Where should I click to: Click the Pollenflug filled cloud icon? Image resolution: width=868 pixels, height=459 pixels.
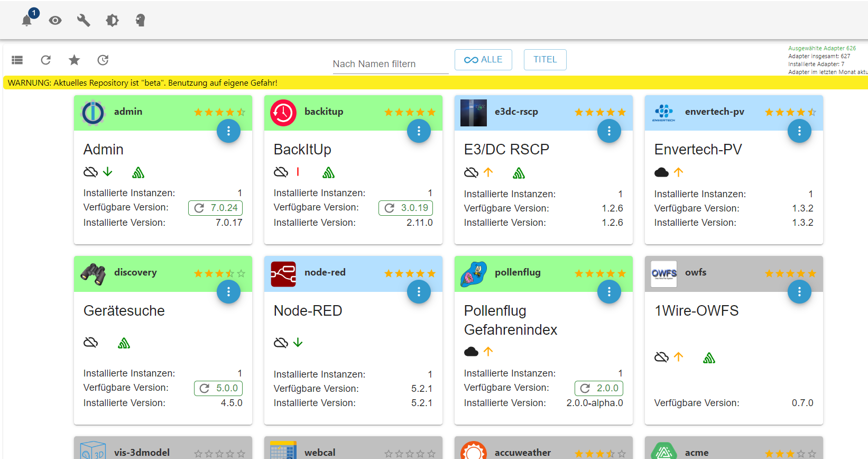pos(472,352)
